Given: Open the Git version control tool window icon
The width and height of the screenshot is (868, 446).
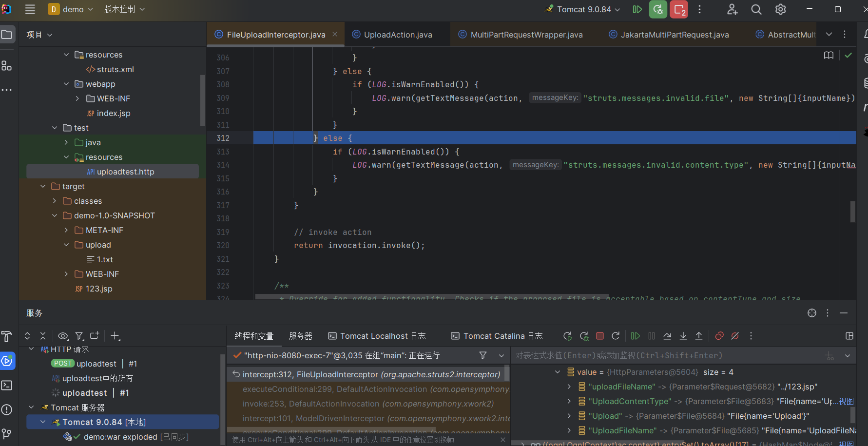Looking at the screenshot, I should click(x=7, y=433).
